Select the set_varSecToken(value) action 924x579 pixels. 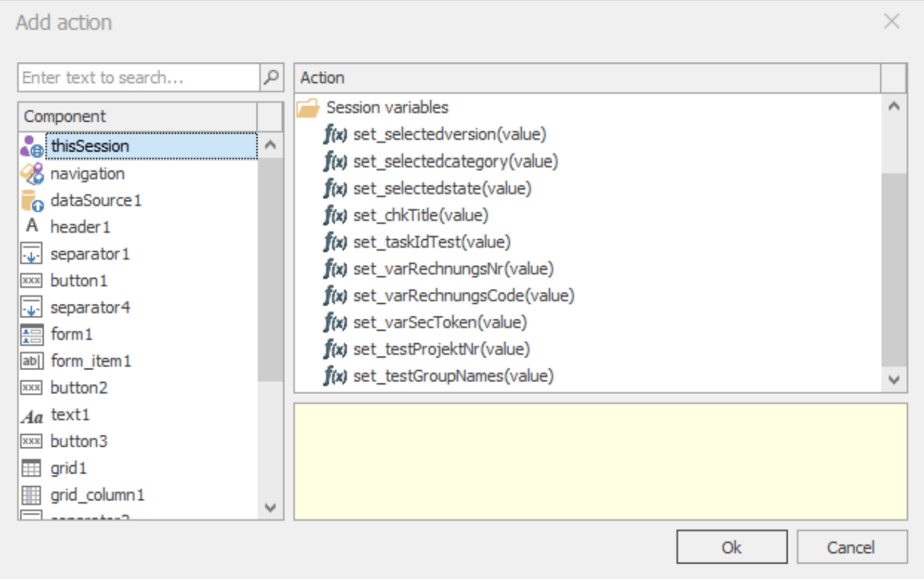pyautogui.click(x=439, y=322)
